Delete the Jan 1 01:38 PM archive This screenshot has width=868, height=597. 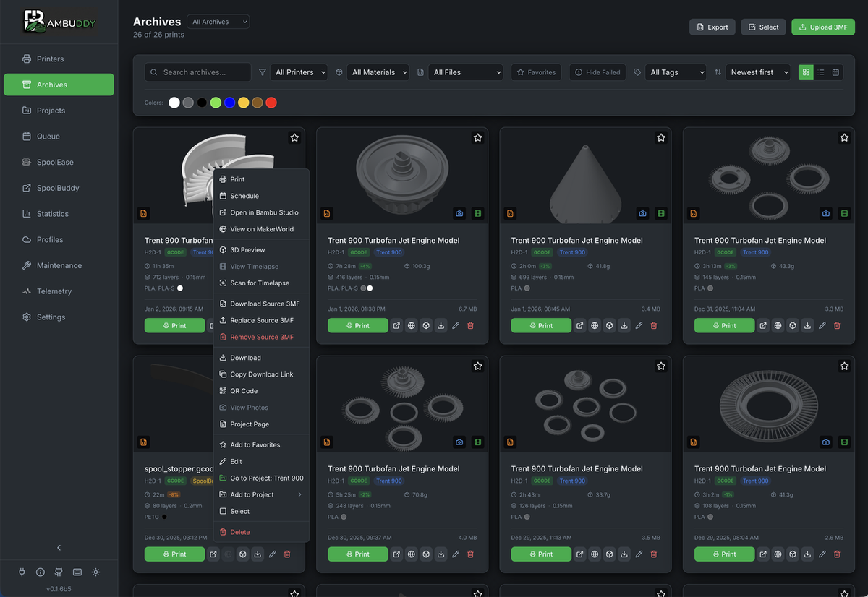click(471, 326)
